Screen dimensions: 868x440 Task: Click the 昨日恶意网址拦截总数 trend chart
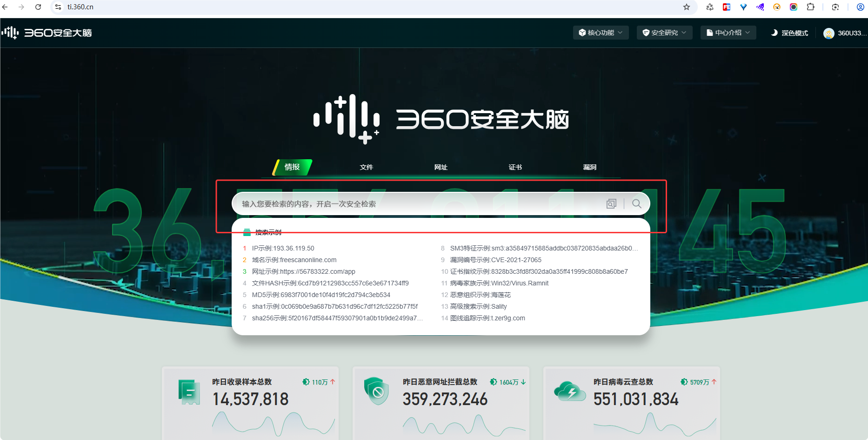tap(464, 425)
